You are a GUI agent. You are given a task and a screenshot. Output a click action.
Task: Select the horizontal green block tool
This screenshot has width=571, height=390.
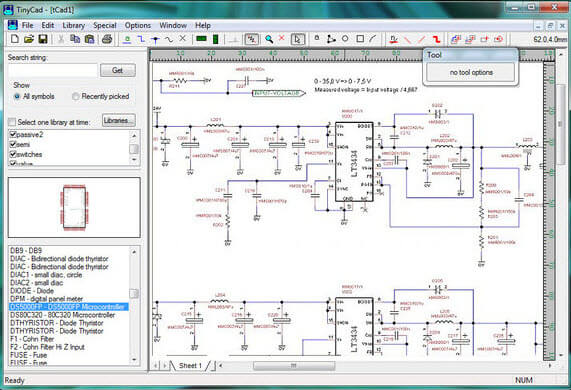click(x=201, y=39)
